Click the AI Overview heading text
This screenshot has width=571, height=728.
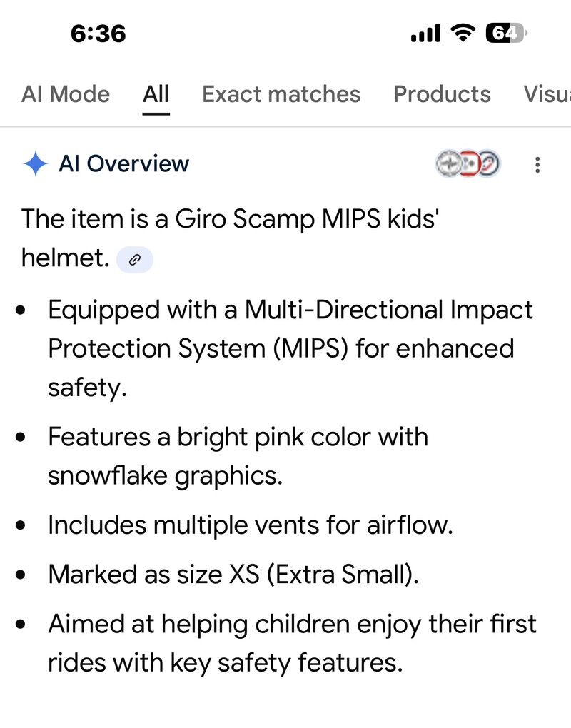pos(123,163)
